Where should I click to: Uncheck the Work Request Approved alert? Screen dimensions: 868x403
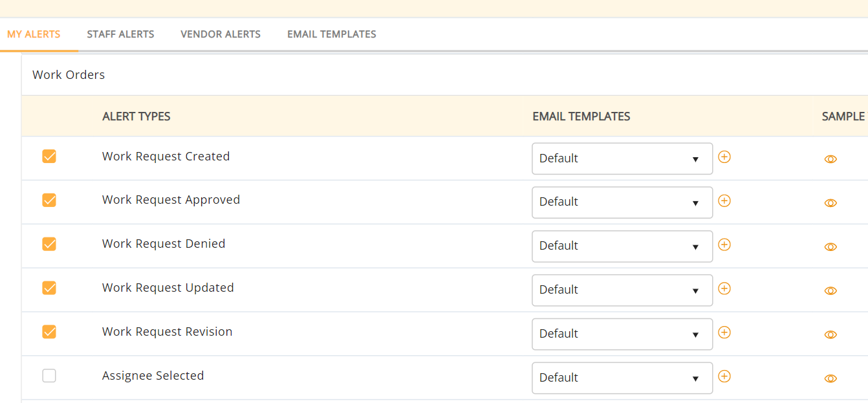[49, 200]
